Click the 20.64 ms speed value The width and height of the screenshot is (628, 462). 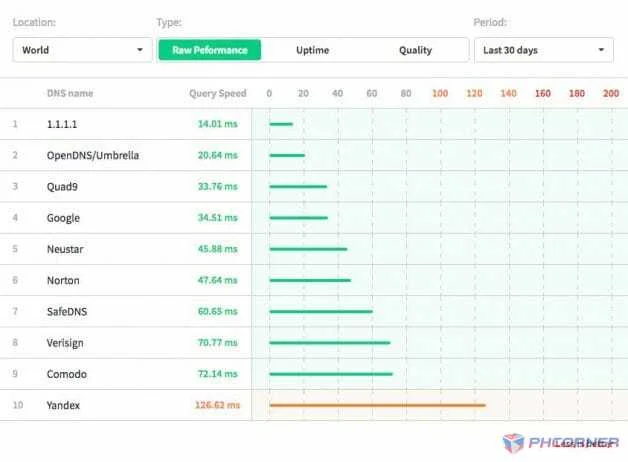click(217, 155)
